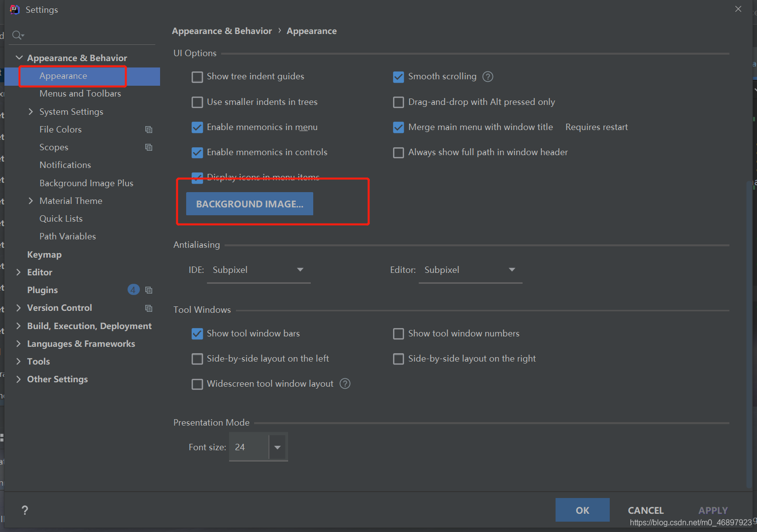
Task: Open the Presentation Mode font size dropdown
Action: click(277, 447)
